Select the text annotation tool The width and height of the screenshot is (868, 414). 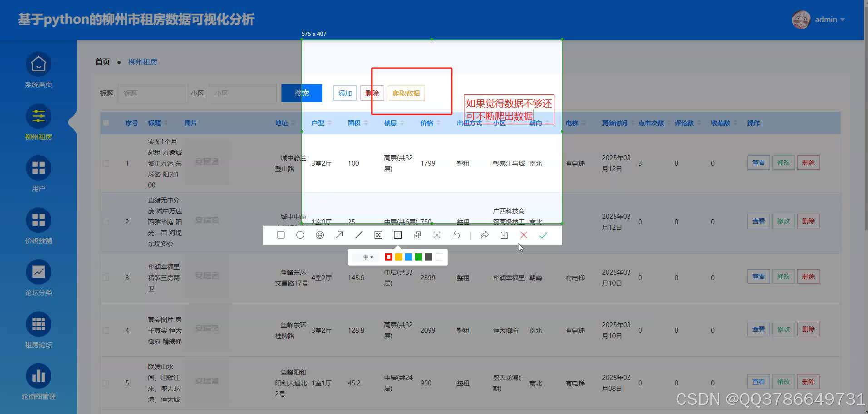[397, 235]
